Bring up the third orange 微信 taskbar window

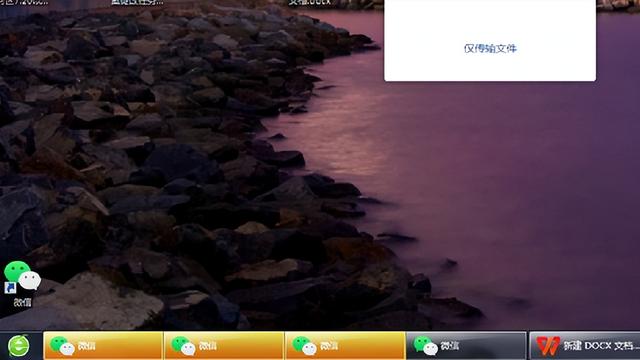click(345, 346)
